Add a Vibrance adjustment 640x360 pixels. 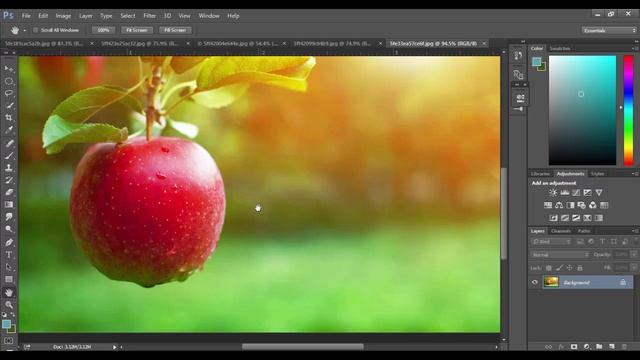click(599, 192)
